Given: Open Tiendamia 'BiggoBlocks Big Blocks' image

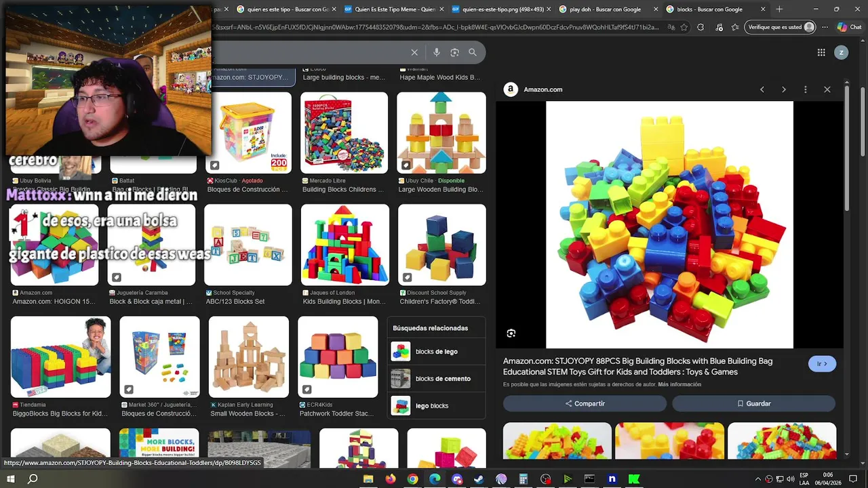Looking at the screenshot, I should coord(60,357).
